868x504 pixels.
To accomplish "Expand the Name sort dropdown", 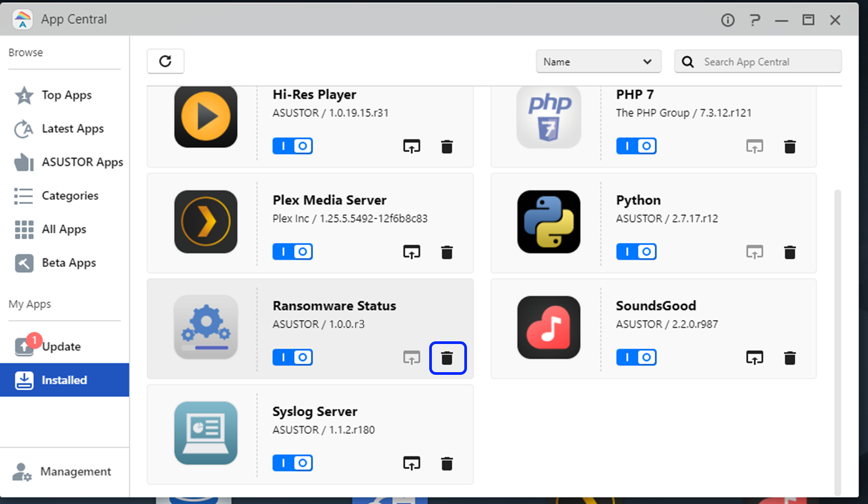I will point(598,62).
